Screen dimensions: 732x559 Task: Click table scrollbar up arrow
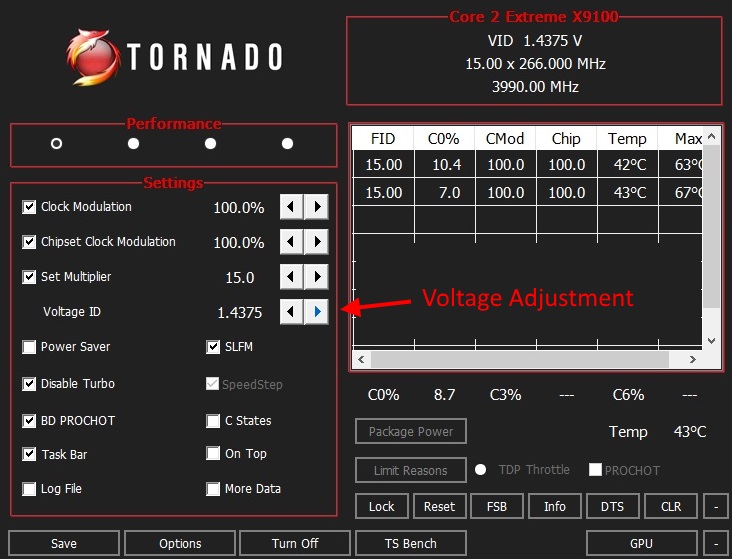click(x=711, y=136)
